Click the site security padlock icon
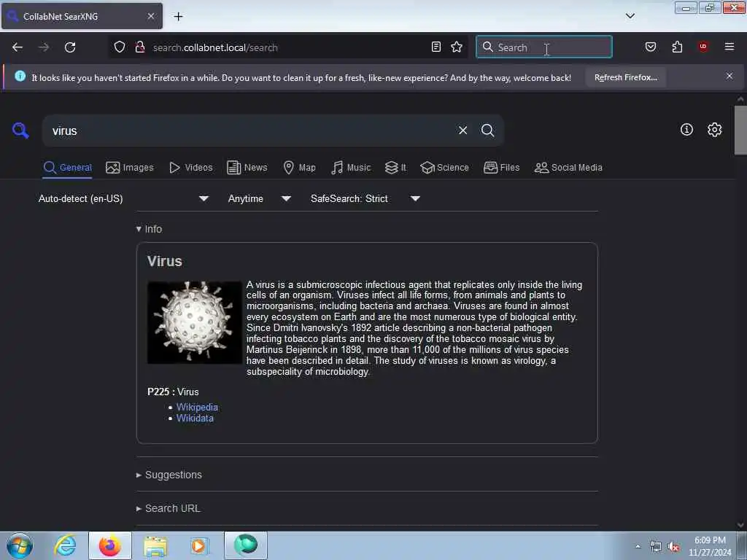This screenshot has height=560, width=747. pyautogui.click(x=140, y=47)
